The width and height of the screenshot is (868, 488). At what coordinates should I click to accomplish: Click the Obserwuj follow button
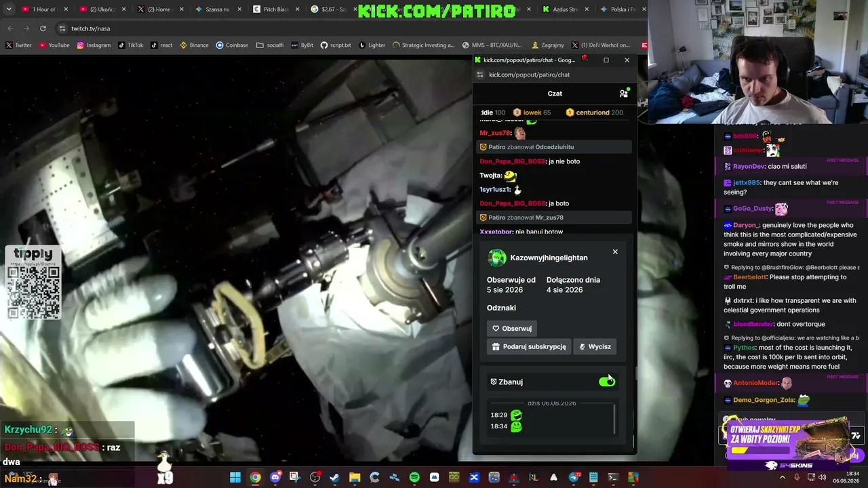tap(512, 328)
